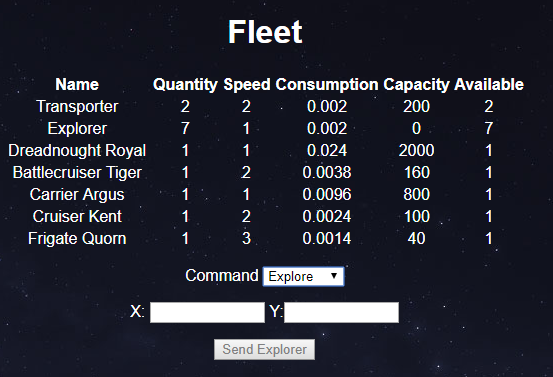Click the Quantity column header
Viewport: 553px width, 377px height.
click(x=185, y=85)
